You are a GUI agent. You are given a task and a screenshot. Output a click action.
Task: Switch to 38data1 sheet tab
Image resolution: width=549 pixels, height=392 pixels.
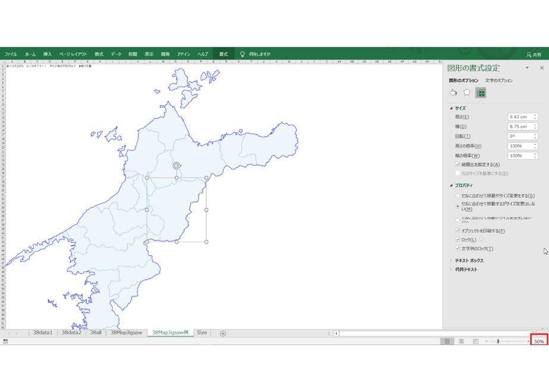coord(43,333)
